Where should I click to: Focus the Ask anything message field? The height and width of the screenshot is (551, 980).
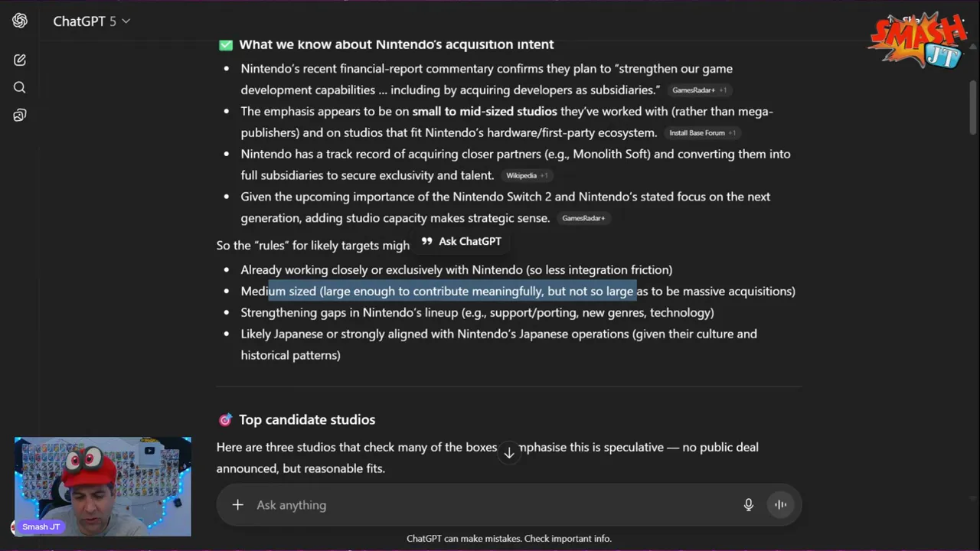click(x=490, y=505)
